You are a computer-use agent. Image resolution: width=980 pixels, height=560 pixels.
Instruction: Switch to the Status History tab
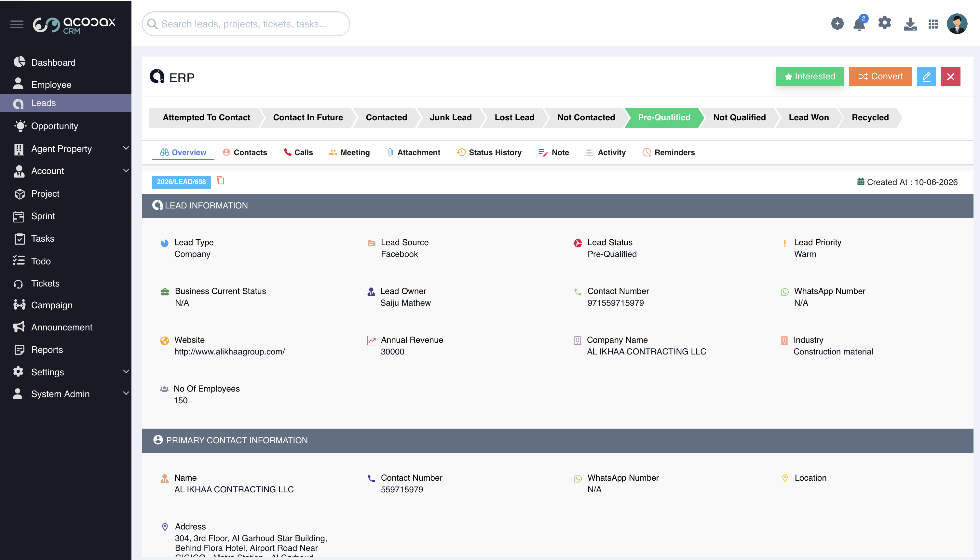tap(489, 152)
